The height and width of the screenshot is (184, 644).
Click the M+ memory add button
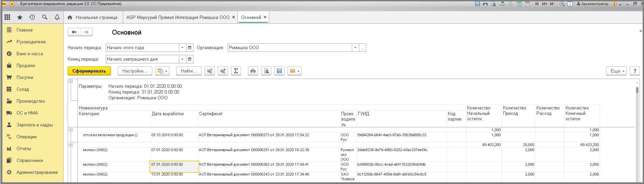click(x=545, y=4)
